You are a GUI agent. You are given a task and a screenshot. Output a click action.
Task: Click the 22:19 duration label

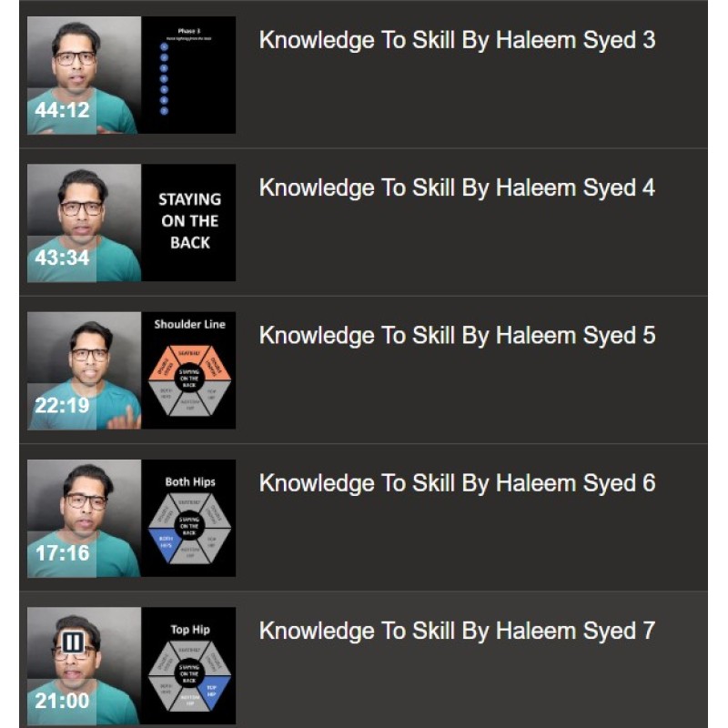pyautogui.click(x=62, y=406)
